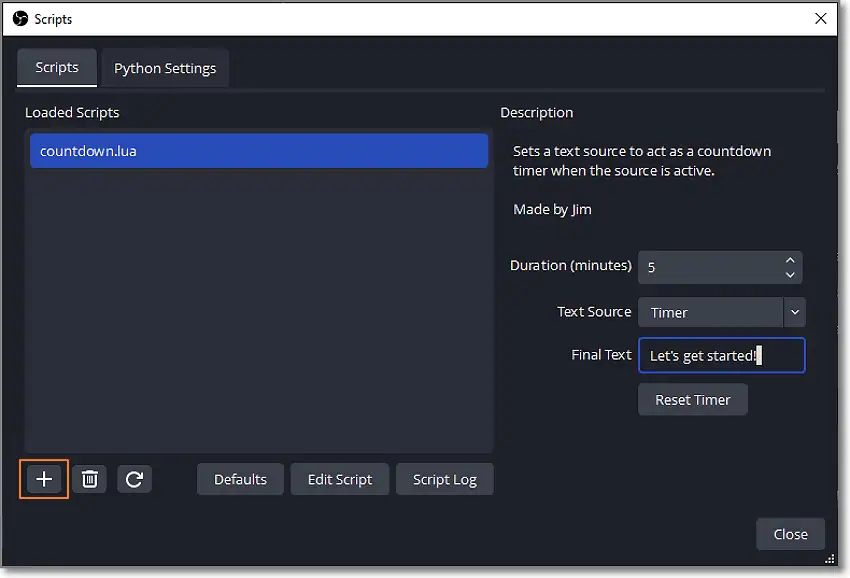Viewport: 850px width, 578px height.
Task: Open the Timer text source combo box
Action: pyautogui.click(x=710, y=312)
